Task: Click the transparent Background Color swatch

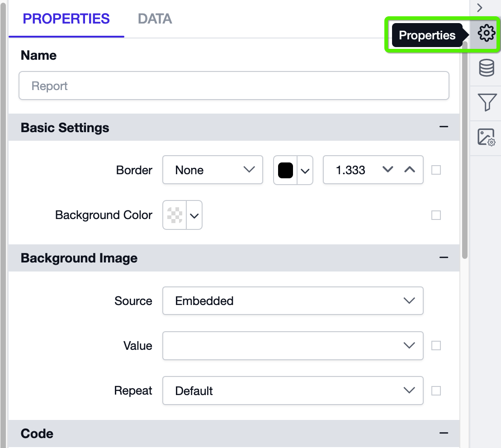Action: tap(175, 215)
